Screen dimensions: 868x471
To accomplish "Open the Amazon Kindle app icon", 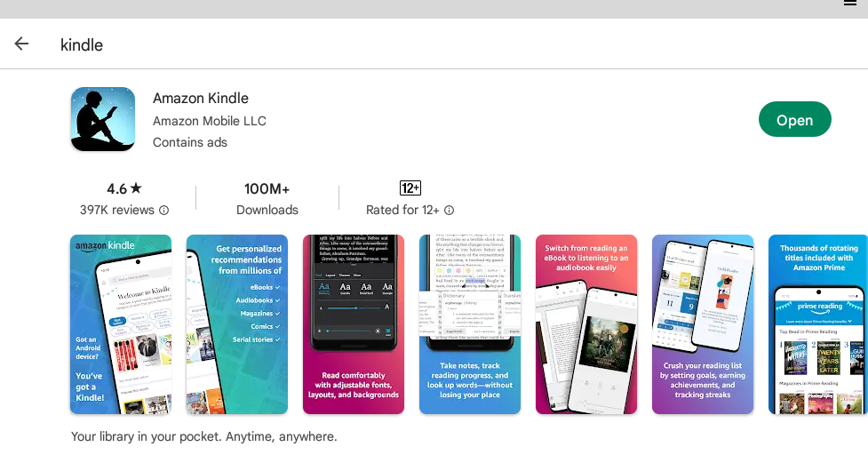I will pyautogui.click(x=103, y=119).
